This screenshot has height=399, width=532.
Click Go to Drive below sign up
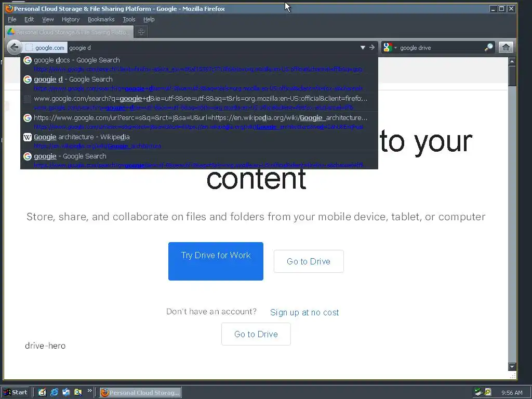pos(256,334)
